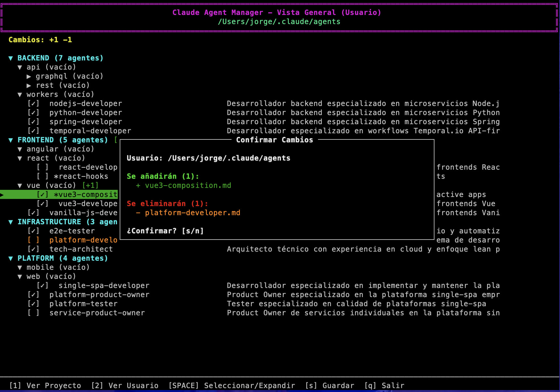Collapse the FRONTEND agents group

pyautogui.click(x=11, y=140)
